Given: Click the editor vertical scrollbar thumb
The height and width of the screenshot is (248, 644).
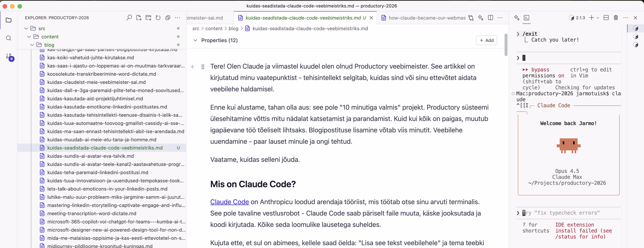Looking at the screenshot, I should pos(506,45).
